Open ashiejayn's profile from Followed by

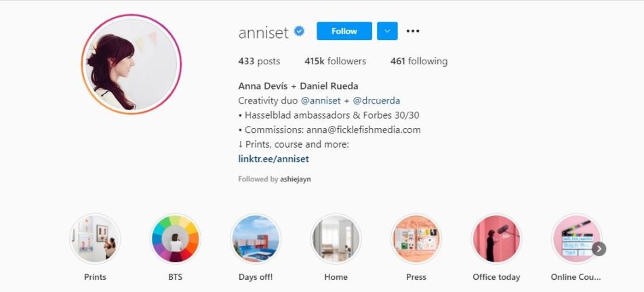click(x=296, y=180)
